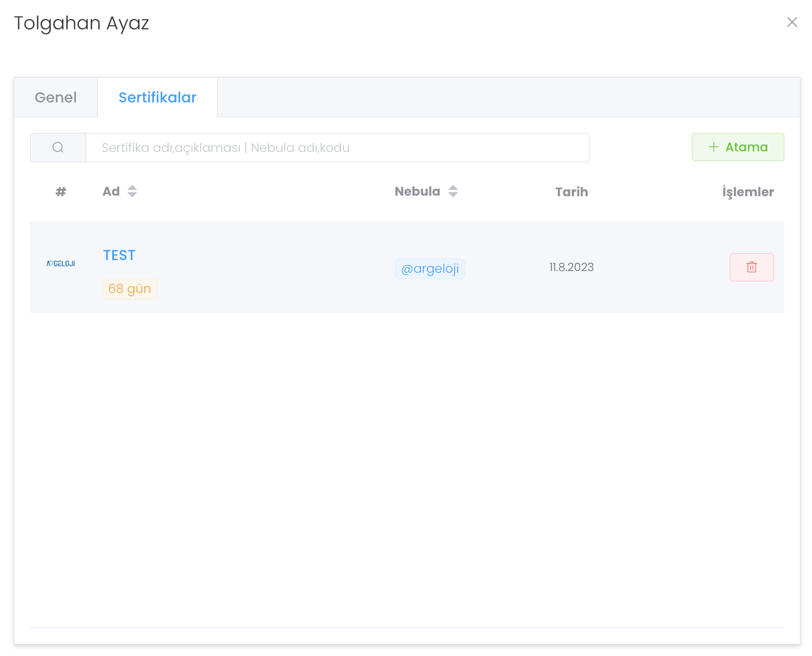The width and height of the screenshot is (812, 656).
Task: Sort Nebula column ascending with up arrow
Action: (453, 188)
